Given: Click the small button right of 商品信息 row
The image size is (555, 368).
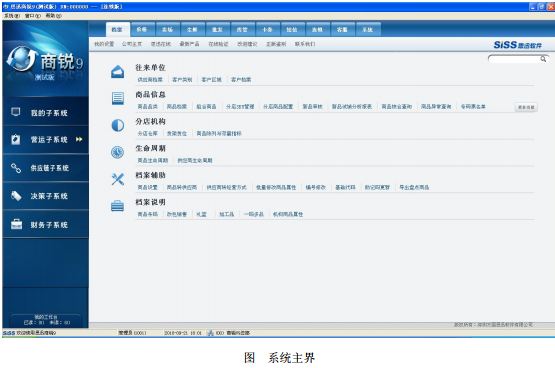Looking at the screenshot, I should (x=526, y=107).
